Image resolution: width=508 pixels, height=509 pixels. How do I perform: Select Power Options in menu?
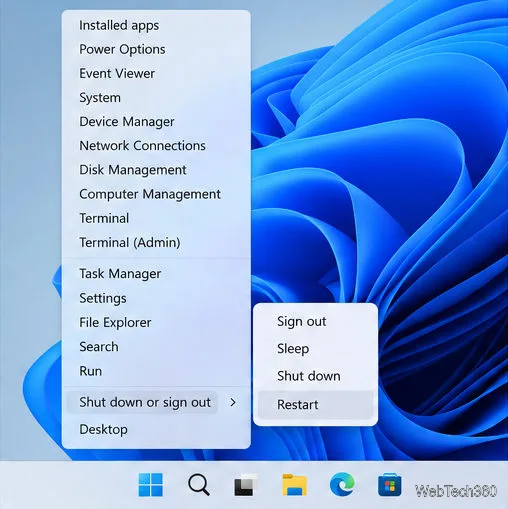coord(156,49)
